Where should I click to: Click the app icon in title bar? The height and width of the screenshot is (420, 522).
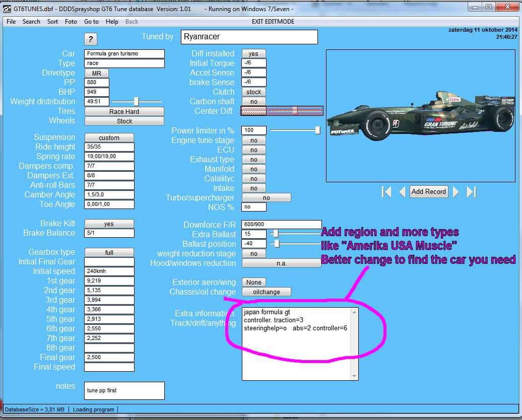pyautogui.click(x=8, y=9)
